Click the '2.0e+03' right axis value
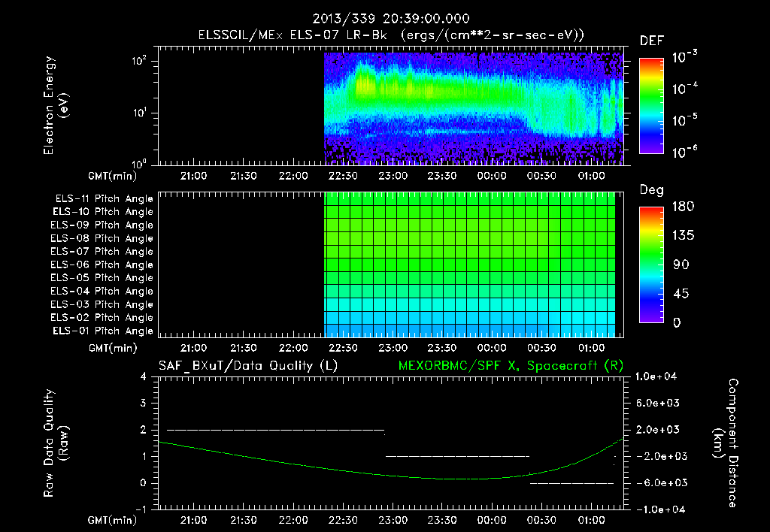This screenshot has height=532, width=770. (658, 429)
